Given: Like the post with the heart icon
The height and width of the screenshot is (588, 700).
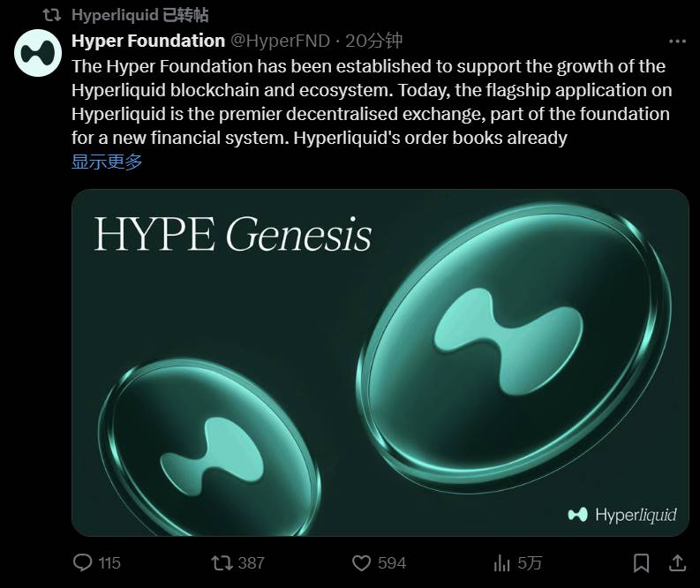Looking at the screenshot, I should [x=361, y=562].
